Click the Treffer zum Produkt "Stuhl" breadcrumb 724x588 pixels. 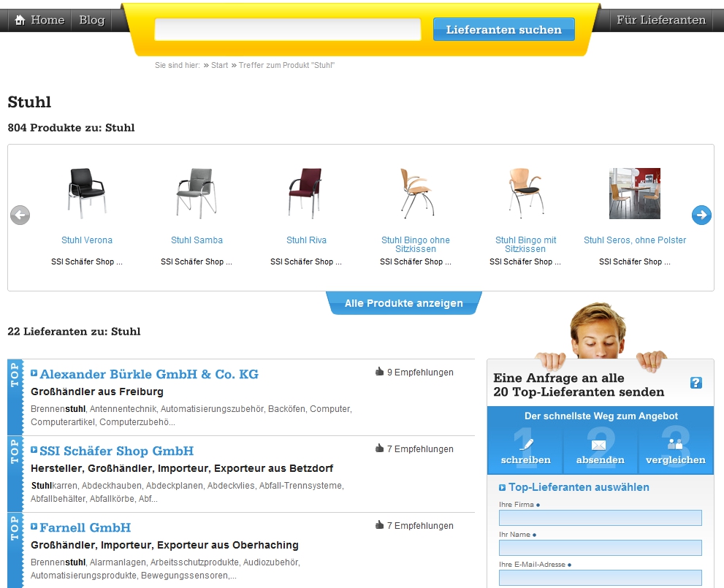point(286,65)
